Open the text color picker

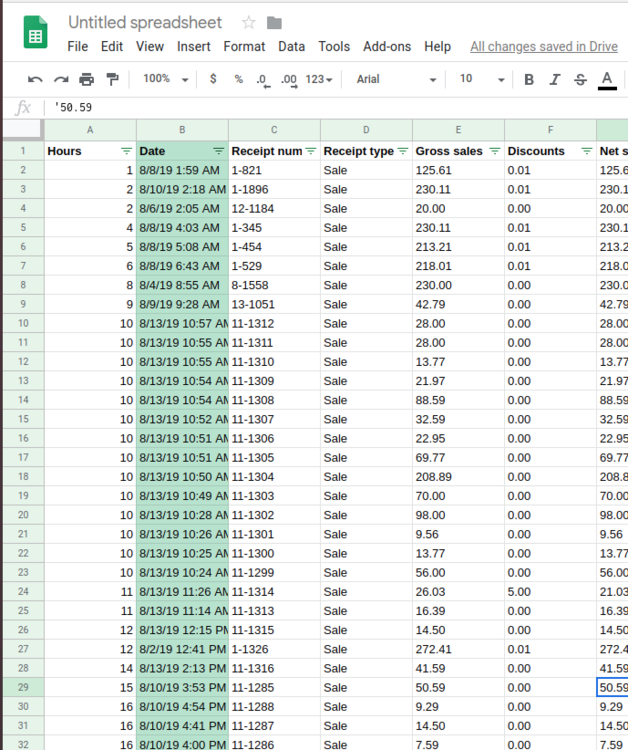click(x=606, y=79)
